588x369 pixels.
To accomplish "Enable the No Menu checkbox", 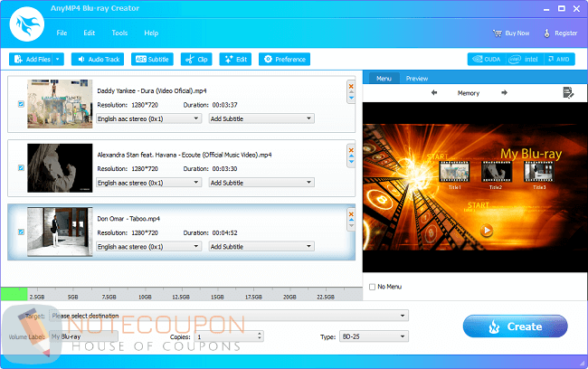I will (372, 287).
